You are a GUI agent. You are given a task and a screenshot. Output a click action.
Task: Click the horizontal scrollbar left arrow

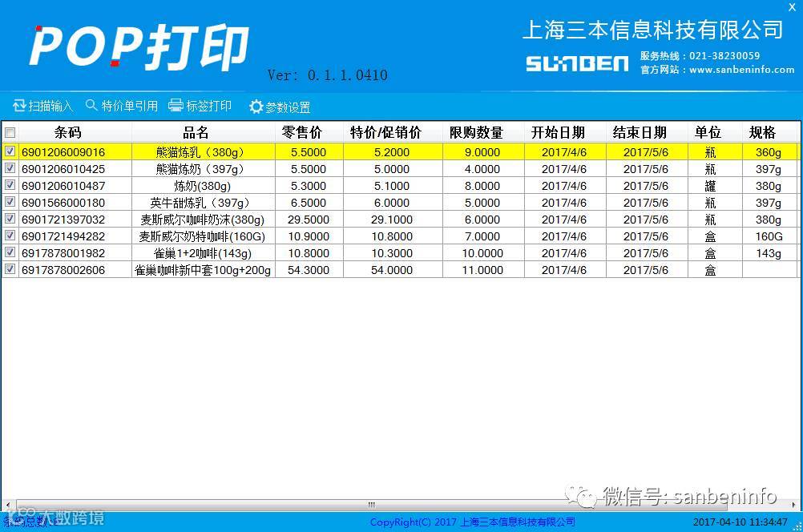coord(8,505)
